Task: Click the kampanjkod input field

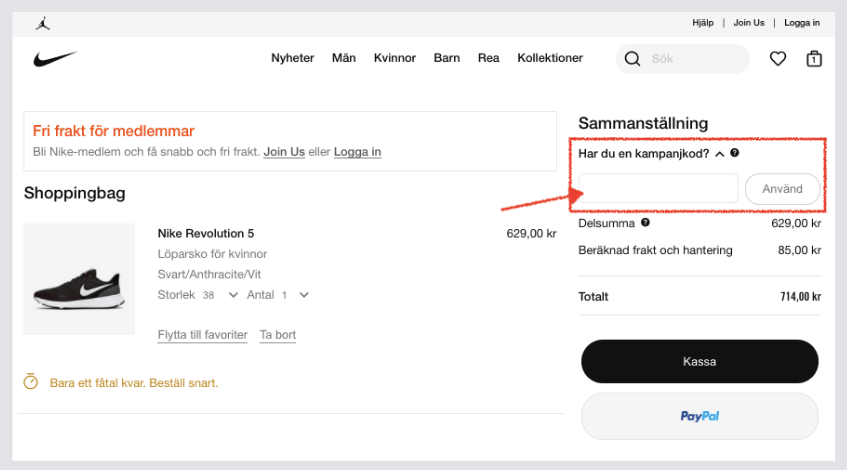Action: 658,189
